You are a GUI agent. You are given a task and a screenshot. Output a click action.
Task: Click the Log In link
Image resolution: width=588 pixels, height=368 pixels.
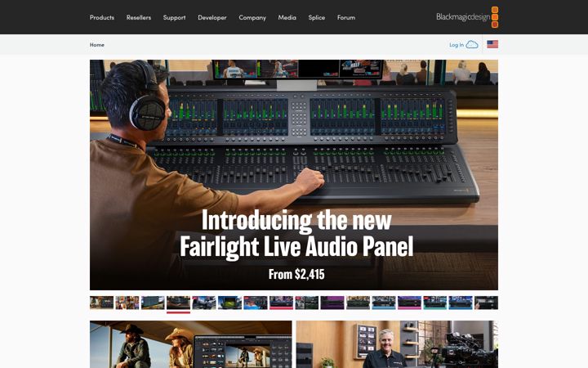[457, 45]
